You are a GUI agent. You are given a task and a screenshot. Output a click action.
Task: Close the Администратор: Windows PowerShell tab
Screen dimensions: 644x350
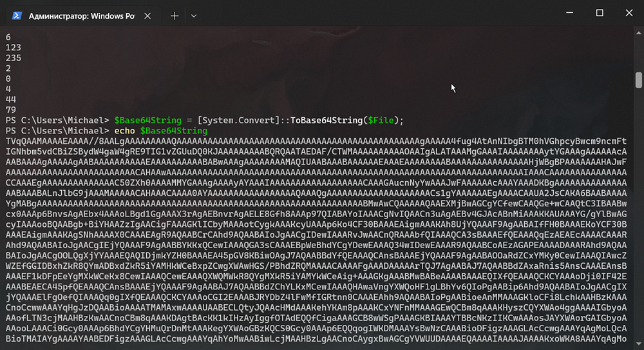[147, 16]
